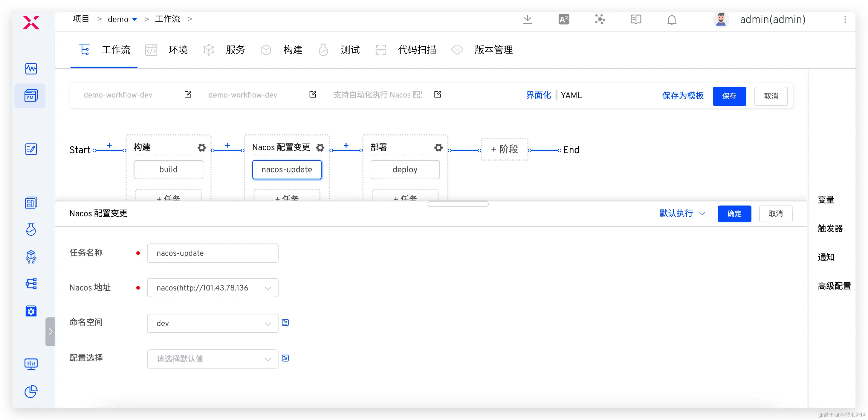Open the 变量 side panel
The width and height of the screenshot is (868, 420).
click(826, 200)
